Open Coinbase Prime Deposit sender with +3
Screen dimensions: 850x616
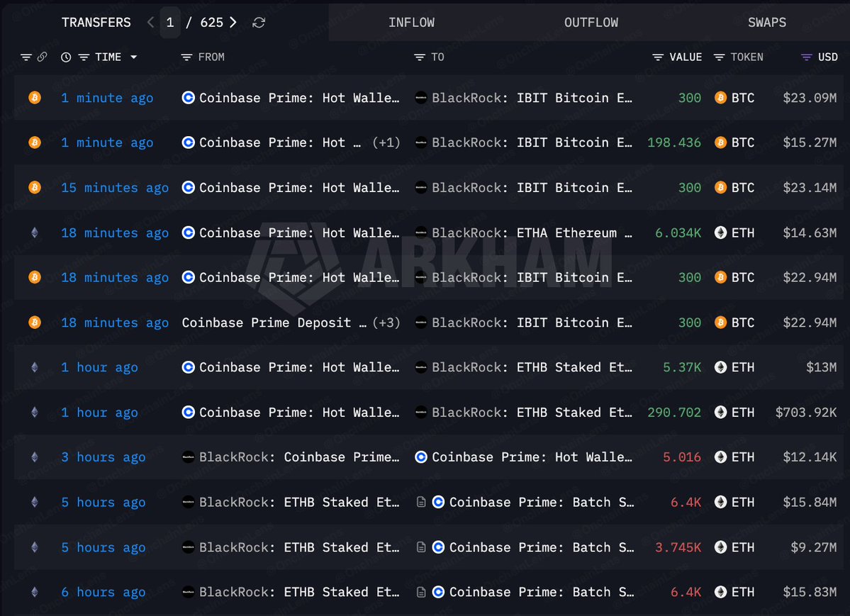(x=274, y=323)
